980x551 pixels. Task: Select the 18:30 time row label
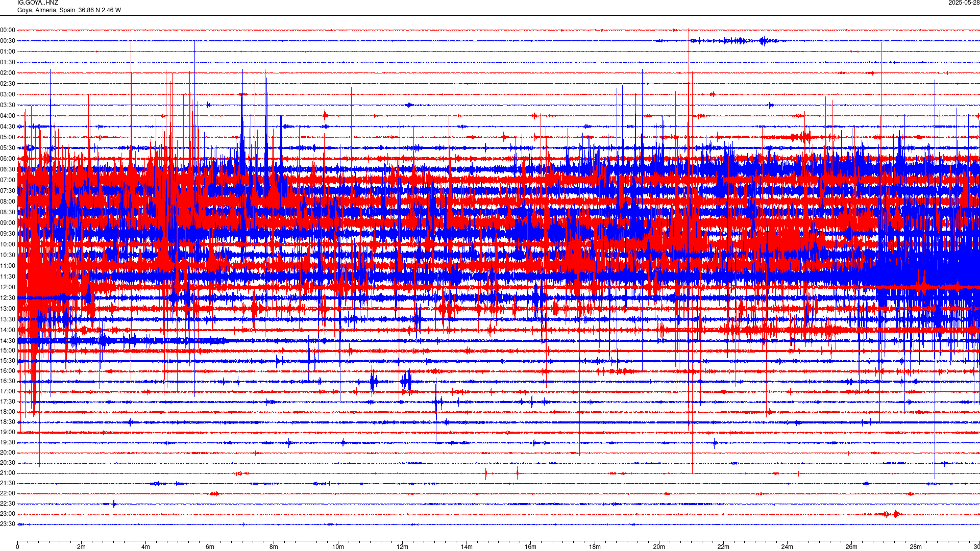[8, 422]
